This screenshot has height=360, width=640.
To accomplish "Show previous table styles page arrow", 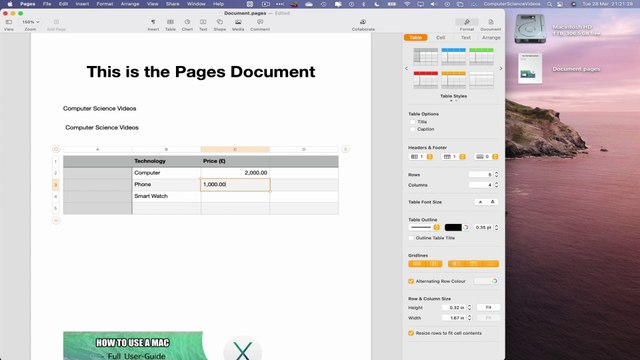I will [406, 69].
